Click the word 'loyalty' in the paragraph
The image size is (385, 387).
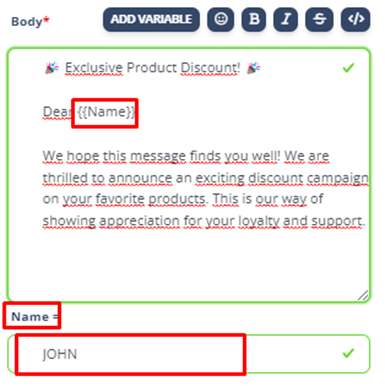coord(259,221)
